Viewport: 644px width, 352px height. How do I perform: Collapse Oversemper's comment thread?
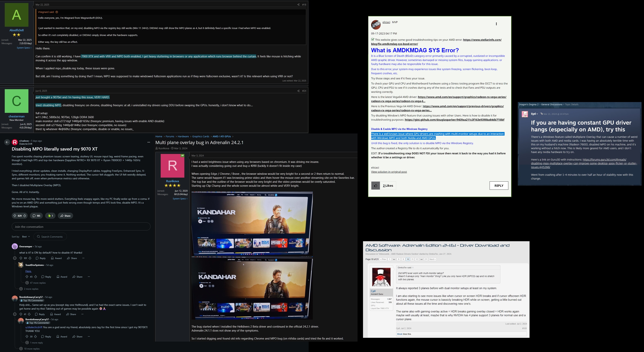click(15, 258)
